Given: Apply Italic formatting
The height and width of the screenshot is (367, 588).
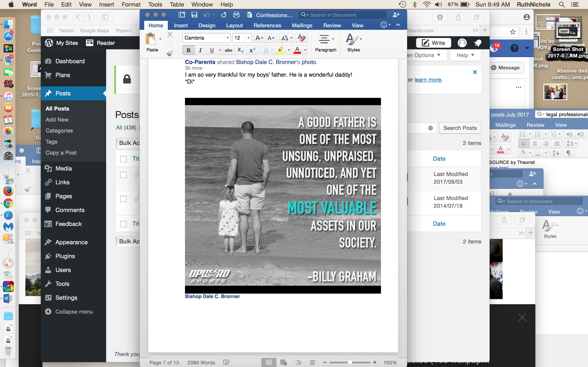Looking at the screenshot, I should (x=200, y=50).
